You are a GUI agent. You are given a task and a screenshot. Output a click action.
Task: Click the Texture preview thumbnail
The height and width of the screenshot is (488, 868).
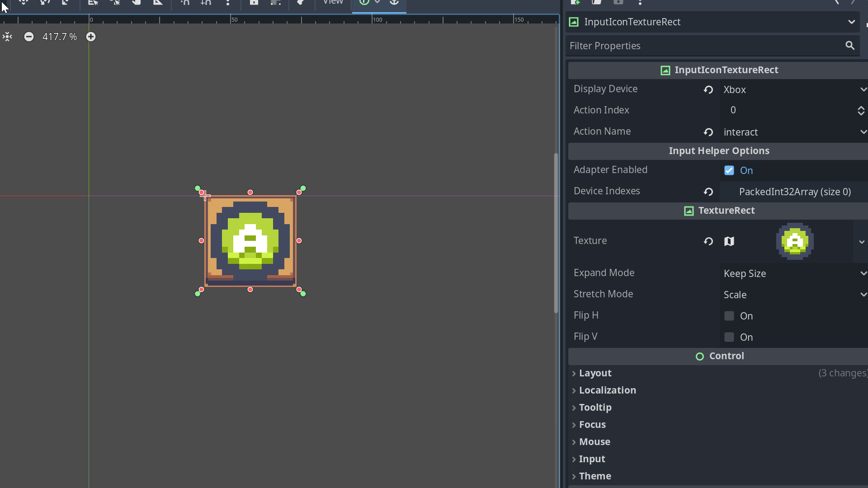[795, 241]
